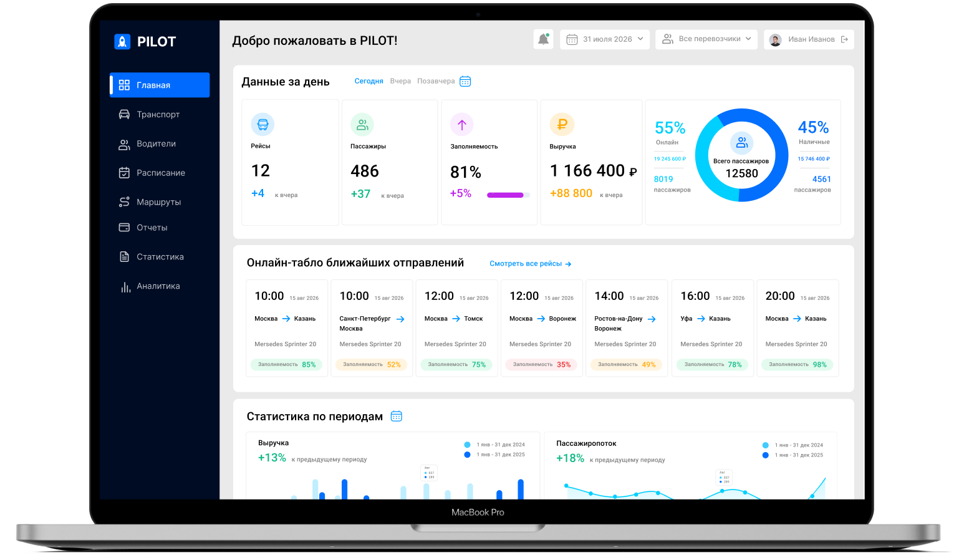The width and height of the screenshot is (954, 560).
Task: Open calendar icon beside Статистика по периодам
Action: pos(397,416)
